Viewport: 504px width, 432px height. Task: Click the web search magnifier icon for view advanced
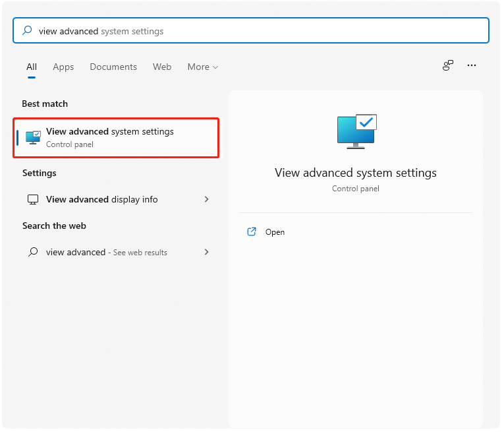point(33,252)
